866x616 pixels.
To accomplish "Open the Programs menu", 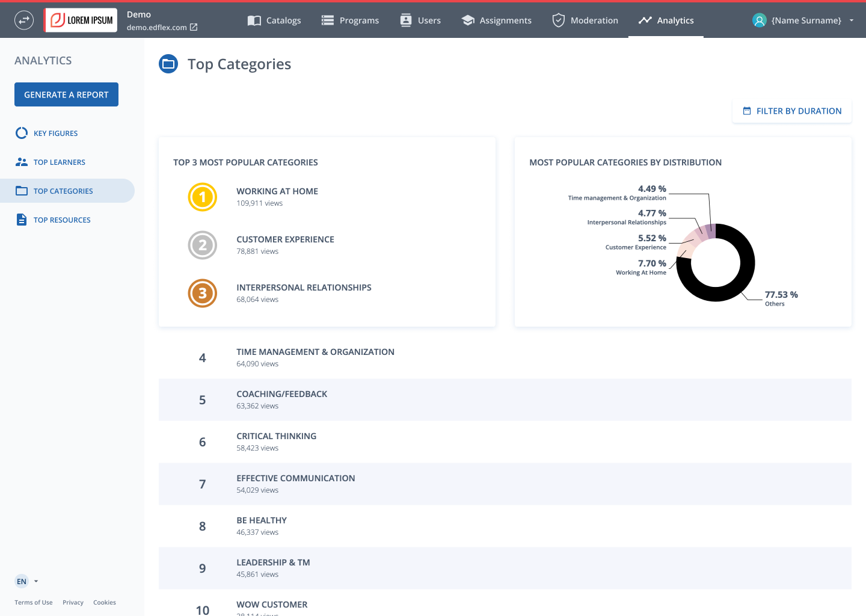I will pyautogui.click(x=350, y=20).
